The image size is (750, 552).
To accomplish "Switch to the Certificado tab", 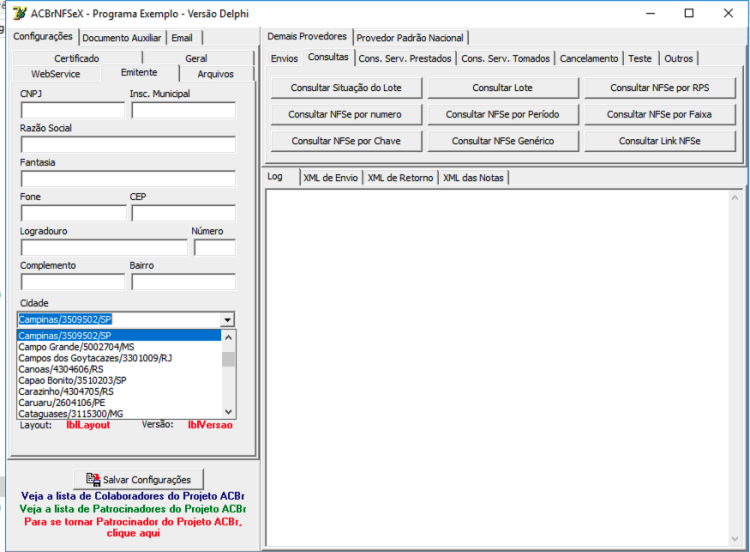I will tap(77, 58).
